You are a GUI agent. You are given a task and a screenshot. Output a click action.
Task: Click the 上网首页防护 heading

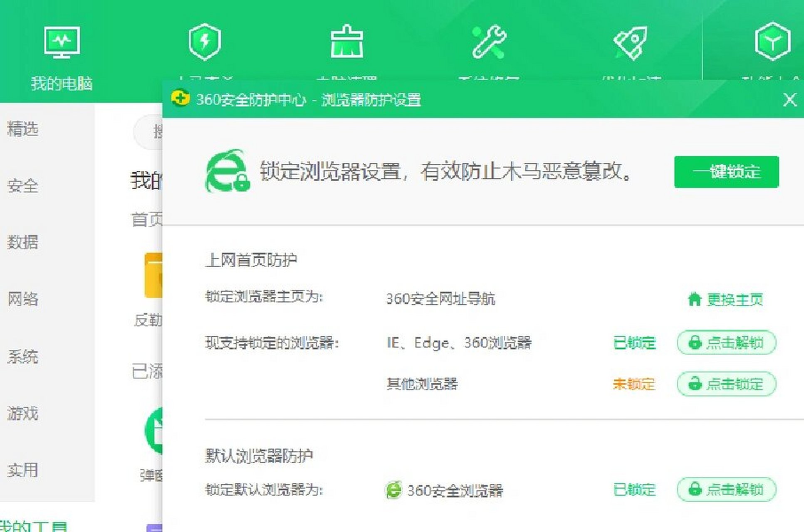point(251,260)
